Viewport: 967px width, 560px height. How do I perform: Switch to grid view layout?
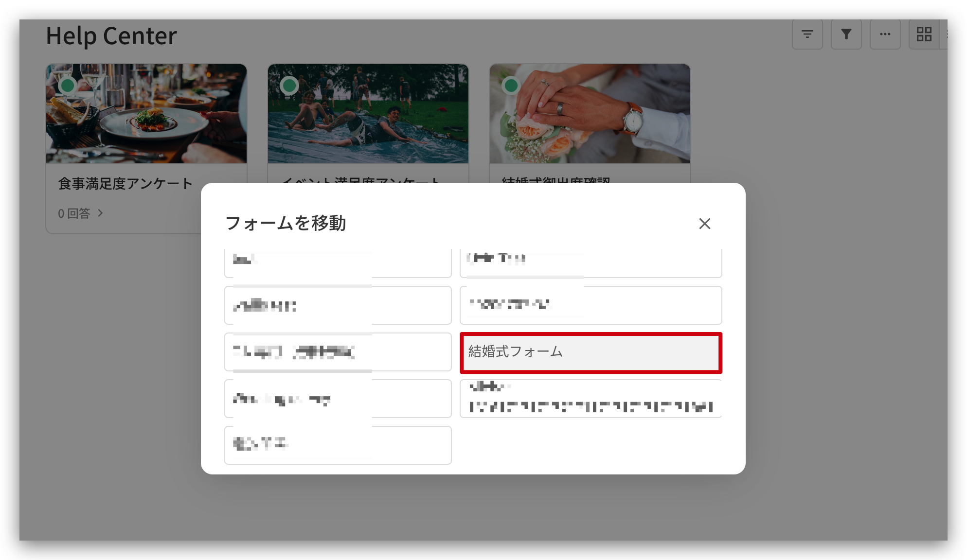tap(924, 34)
